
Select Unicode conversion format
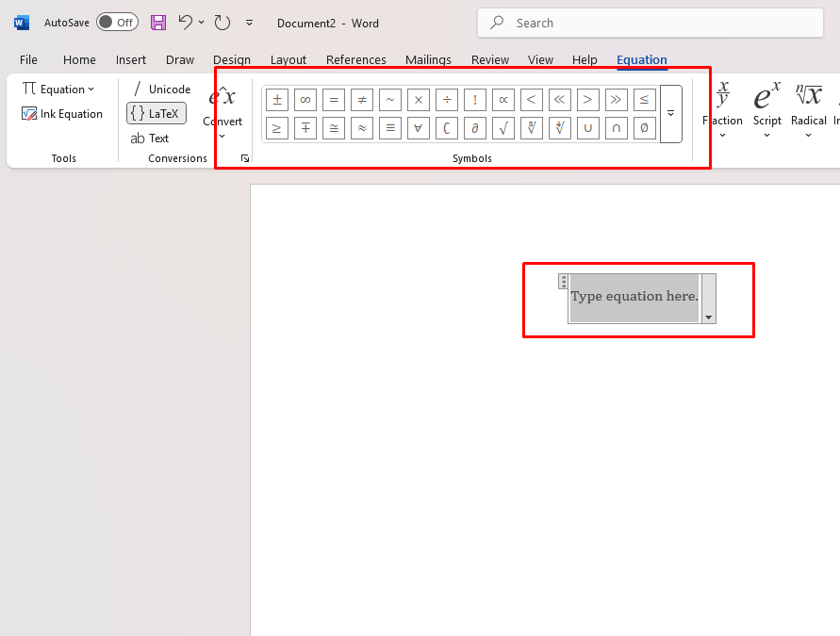[x=160, y=90]
